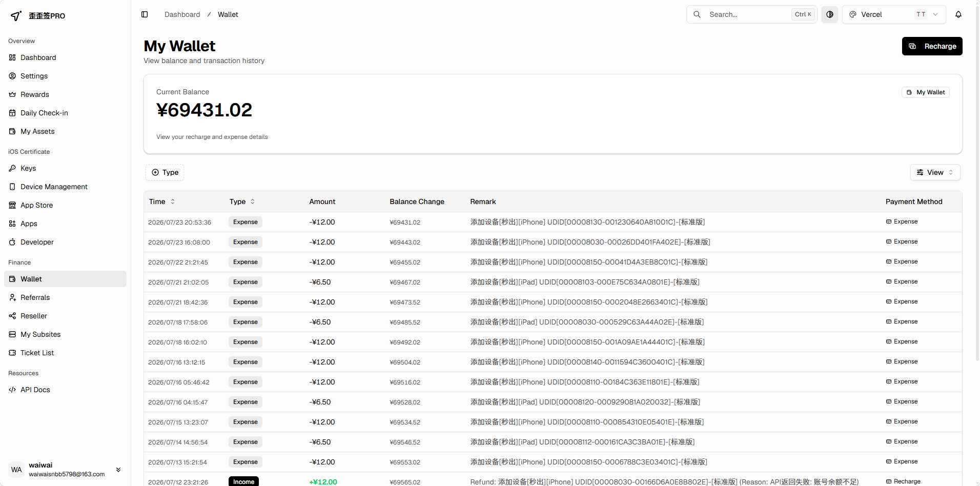This screenshot has width=980, height=486.
Task: Click the Recharge button
Action: [932, 46]
